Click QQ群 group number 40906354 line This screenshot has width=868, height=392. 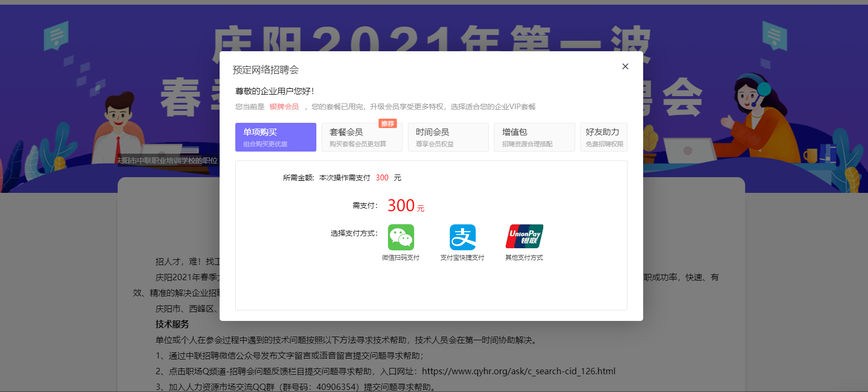click(x=295, y=387)
